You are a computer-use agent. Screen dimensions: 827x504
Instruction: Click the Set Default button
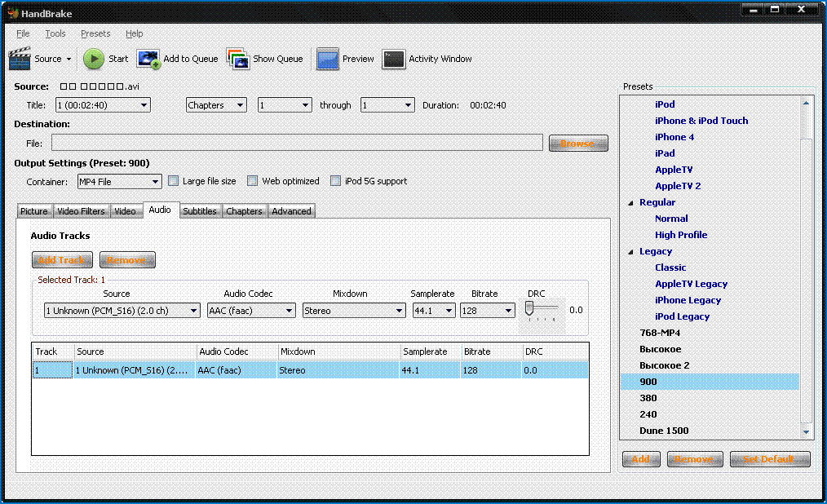tap(770, 459)
